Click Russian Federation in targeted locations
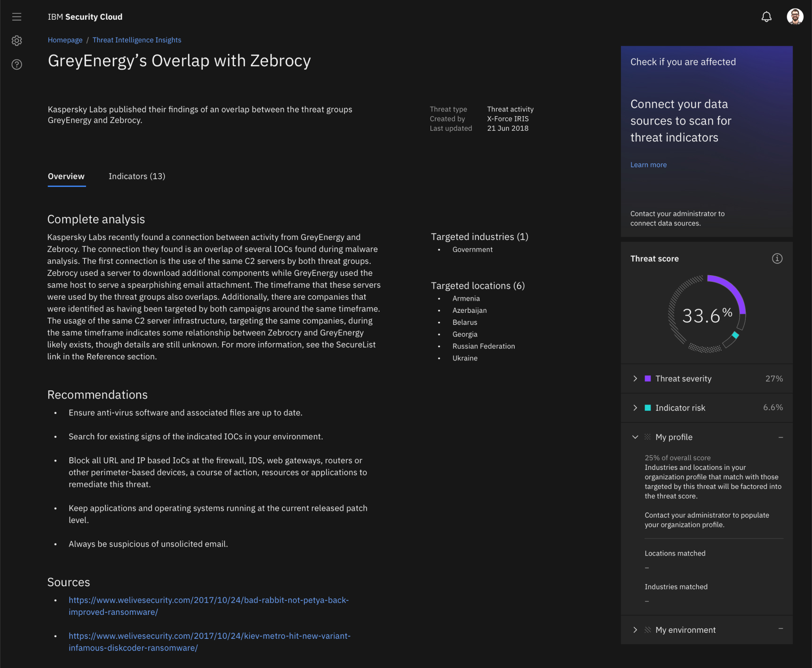This screenshot has width=812, height=668. click(x=484, y=346)
